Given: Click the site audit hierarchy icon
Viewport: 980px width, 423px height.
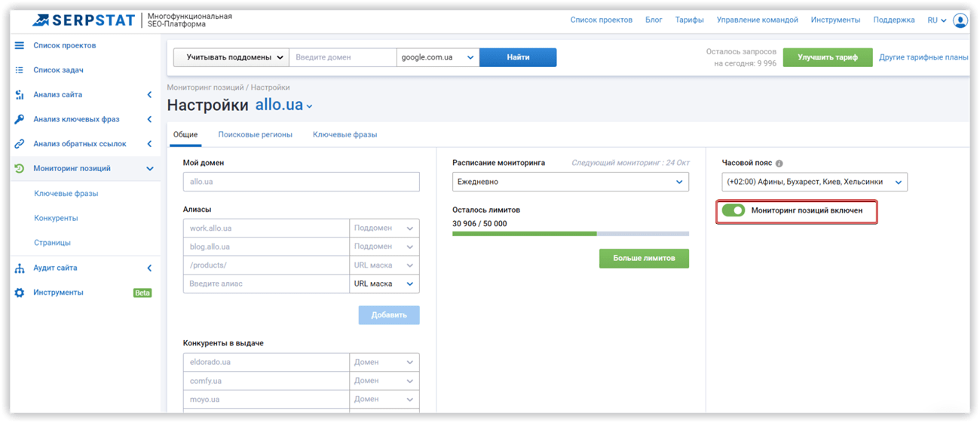Looking at the screenshot, I should pyautogui.click(x=20, y=268).
